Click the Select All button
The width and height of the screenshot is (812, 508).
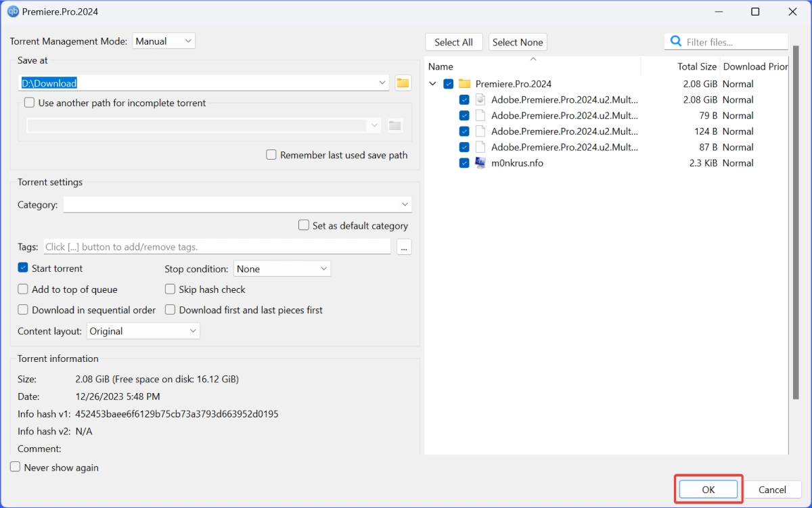(x=454, y=42)
